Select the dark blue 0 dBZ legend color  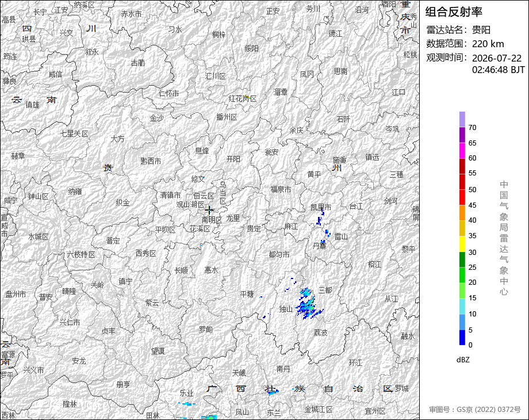[x=462, y=337]
